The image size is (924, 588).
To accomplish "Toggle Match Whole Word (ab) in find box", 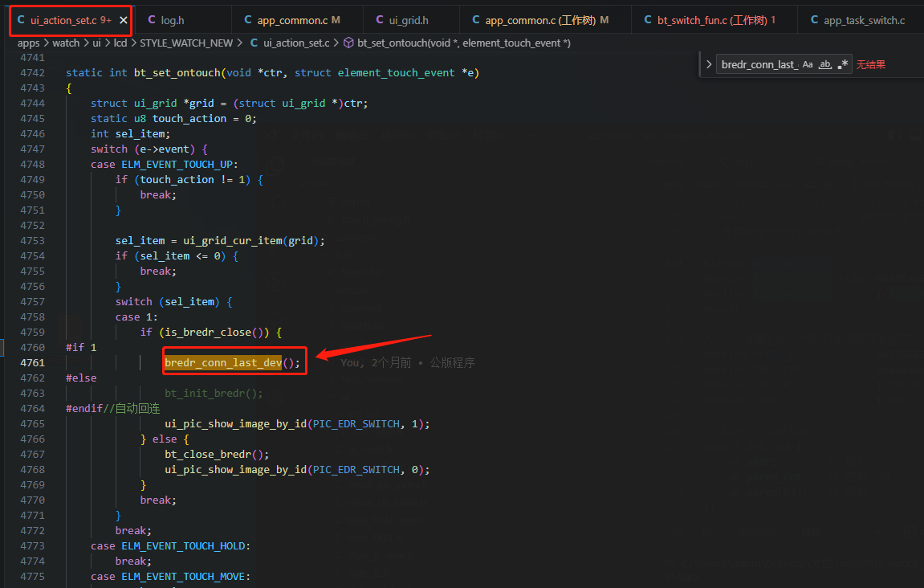I will pyautogui.click(x=825, y=64).
